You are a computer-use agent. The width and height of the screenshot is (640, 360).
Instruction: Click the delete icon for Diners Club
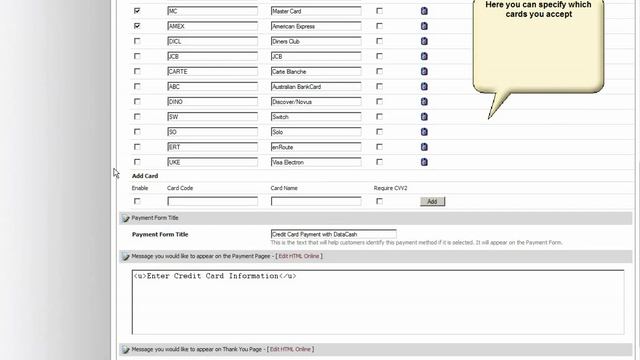424,41
